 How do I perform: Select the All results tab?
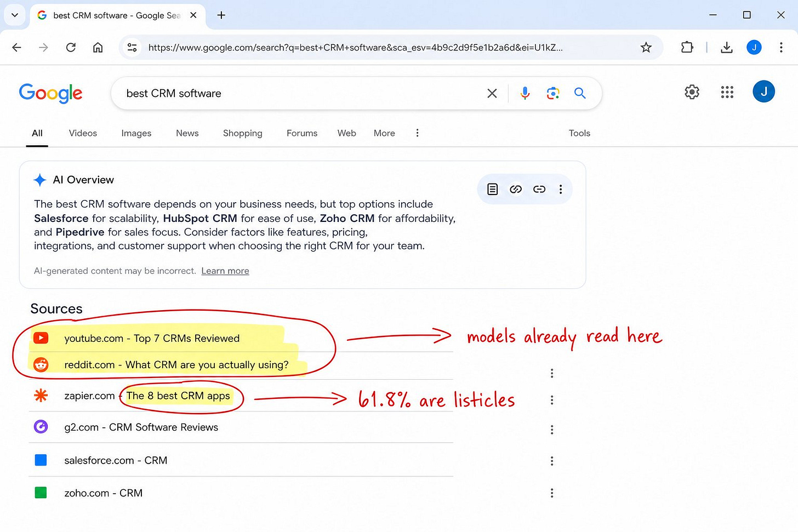(37, 133)
